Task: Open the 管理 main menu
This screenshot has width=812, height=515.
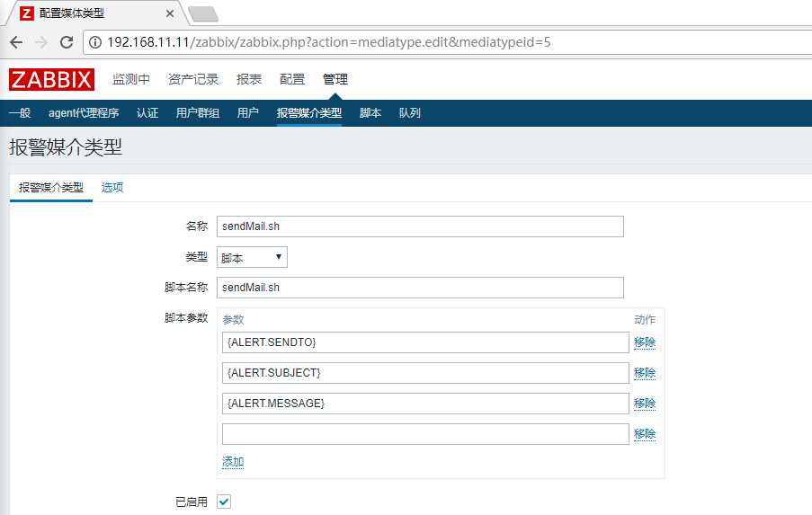Action: (335, 79)
